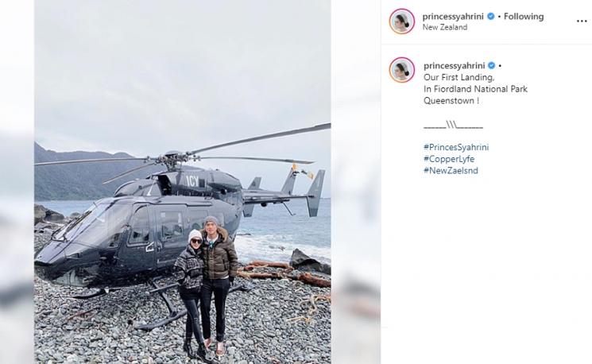
Task: Click the profile avatar beside the caption
Action: [x=402, y=70]
